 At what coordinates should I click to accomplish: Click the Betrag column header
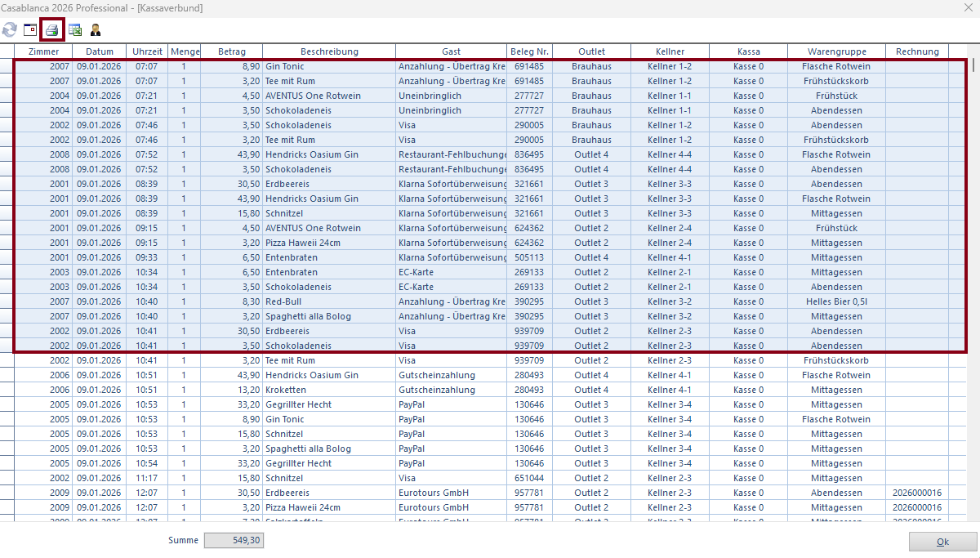pos(231,51)
